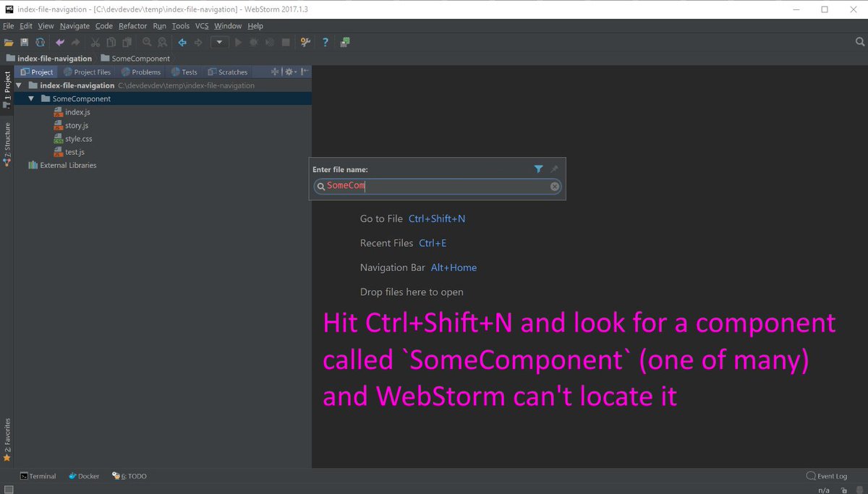Open the Docker tool window
The image size is (868, 494).
point(84,476)
